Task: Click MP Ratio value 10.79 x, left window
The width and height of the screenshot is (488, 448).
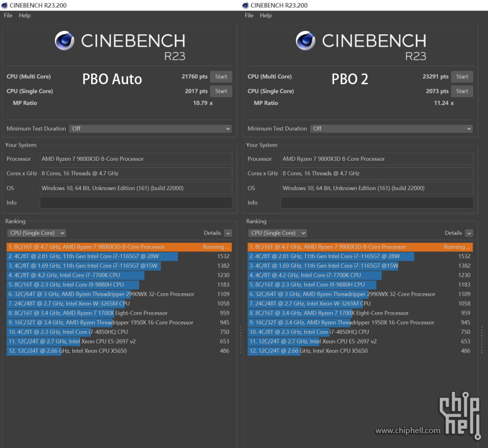Action: [x=203, y=103]
